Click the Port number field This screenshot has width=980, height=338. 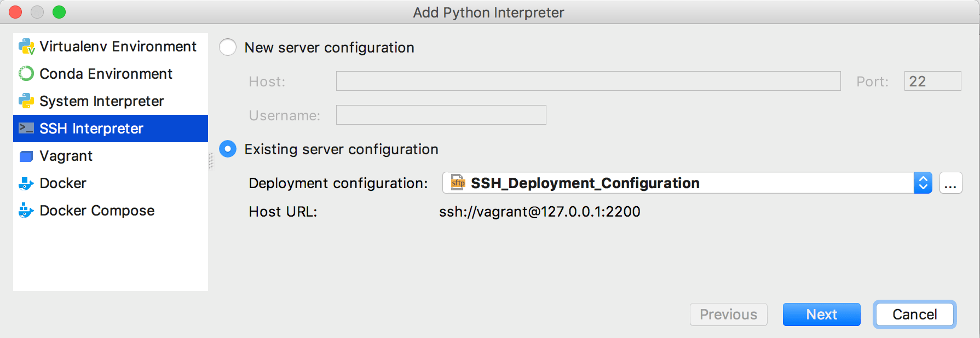point(932,81)
